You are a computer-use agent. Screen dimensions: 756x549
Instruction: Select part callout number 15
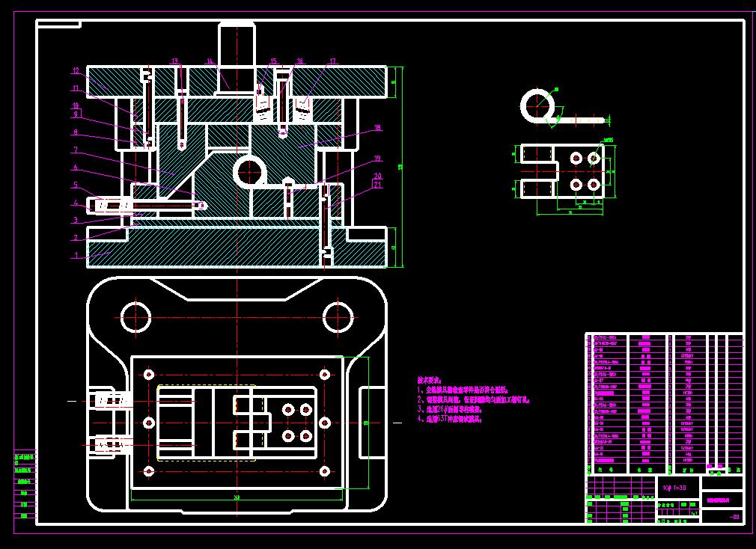click(273, 61)
